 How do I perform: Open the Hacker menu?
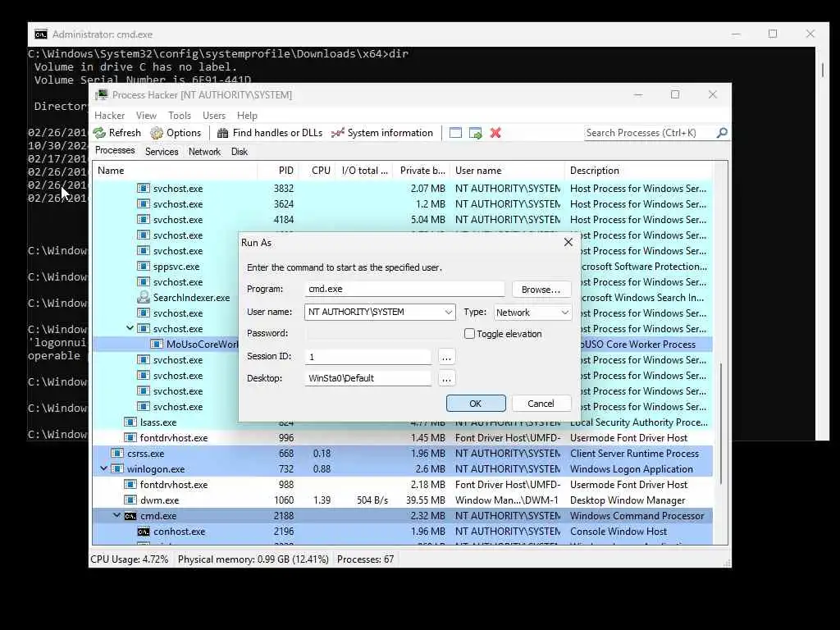pyautogui.click(x=109, y=116)
